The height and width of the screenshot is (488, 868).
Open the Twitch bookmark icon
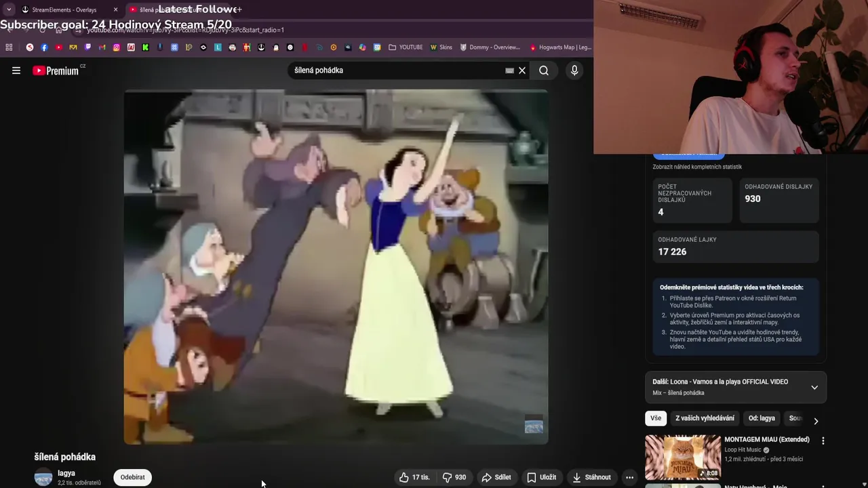(87, 47)
